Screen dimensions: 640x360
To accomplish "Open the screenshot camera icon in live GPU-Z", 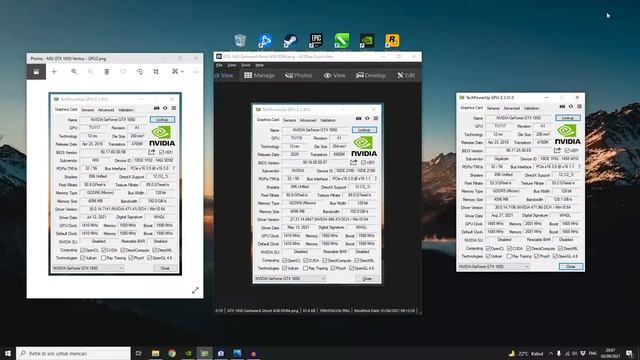I will 562,107.
